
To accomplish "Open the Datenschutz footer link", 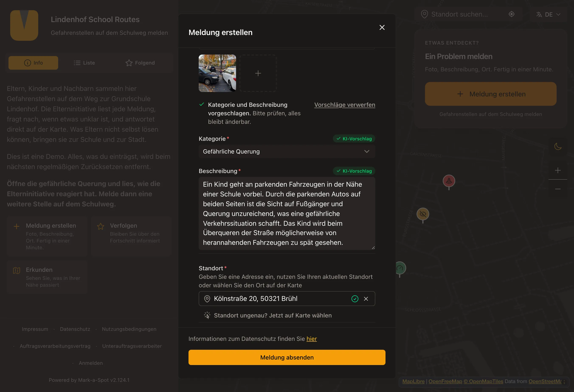I will click(x=75, y=329).
